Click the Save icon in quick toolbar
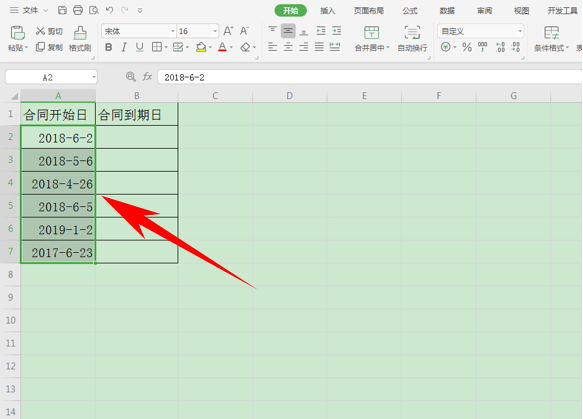The height and width of the screenshot is (419, 583). tap(62, 10)
